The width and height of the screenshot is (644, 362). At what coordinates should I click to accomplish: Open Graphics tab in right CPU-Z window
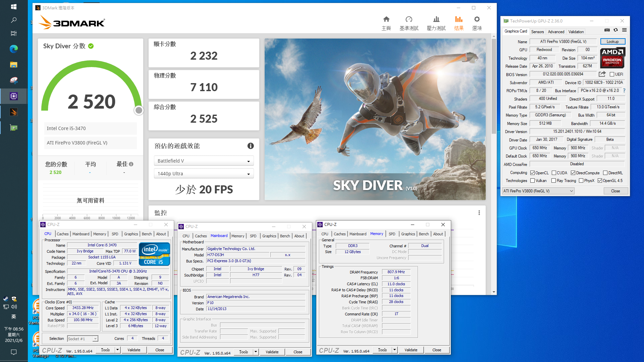pos(408,234)
